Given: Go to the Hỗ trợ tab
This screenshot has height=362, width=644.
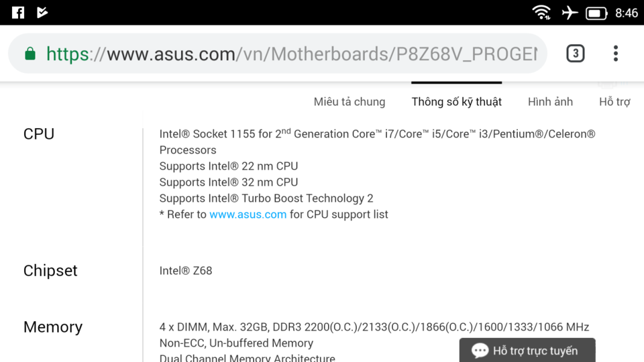Looking at the screenshot, I should pos(614,102).
